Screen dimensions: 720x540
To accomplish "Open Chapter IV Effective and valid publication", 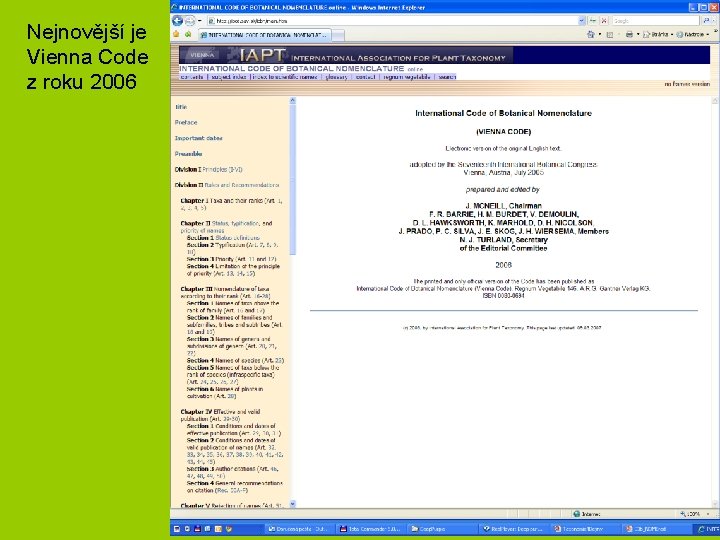I will coord(220,415).
